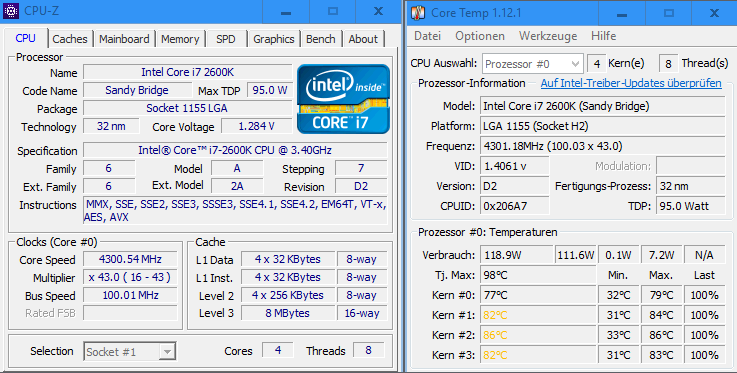Minimize the CPU-Z window
The height and width of the screenshot is (373, 737).
(x=286, y=12)
